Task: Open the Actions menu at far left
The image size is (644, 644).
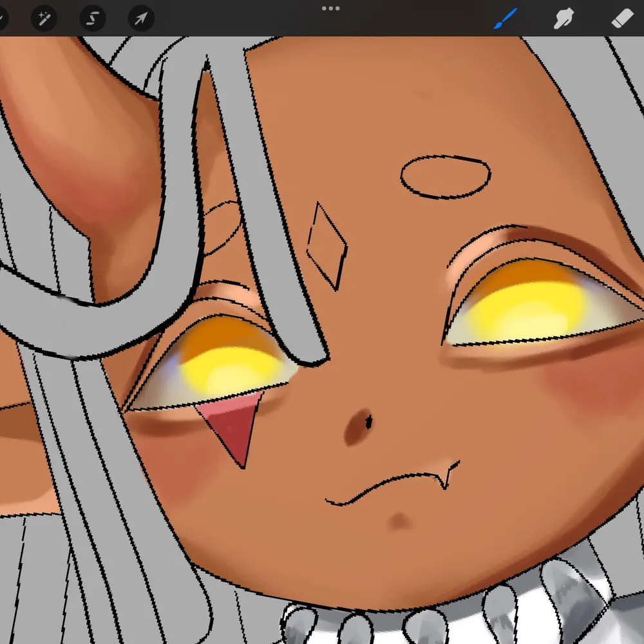Action: [x=2, y=19]
